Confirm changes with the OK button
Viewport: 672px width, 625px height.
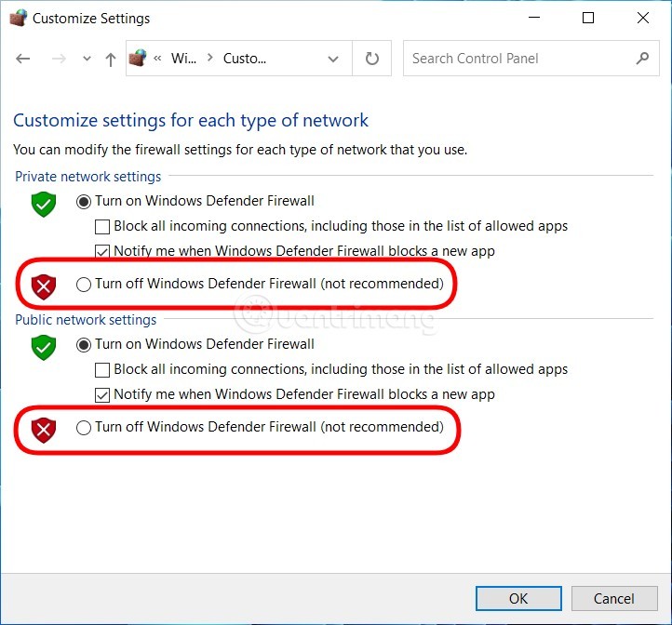point(518,598)
